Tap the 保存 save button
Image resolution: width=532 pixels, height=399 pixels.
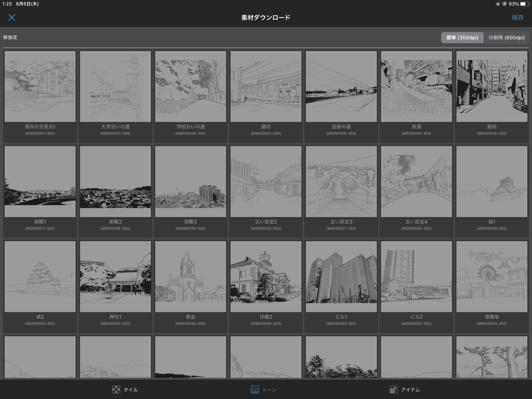[518, 17]
